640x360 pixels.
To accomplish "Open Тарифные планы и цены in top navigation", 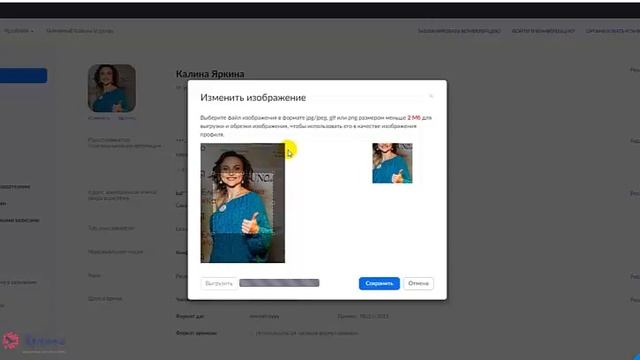I will coord(80,31).
